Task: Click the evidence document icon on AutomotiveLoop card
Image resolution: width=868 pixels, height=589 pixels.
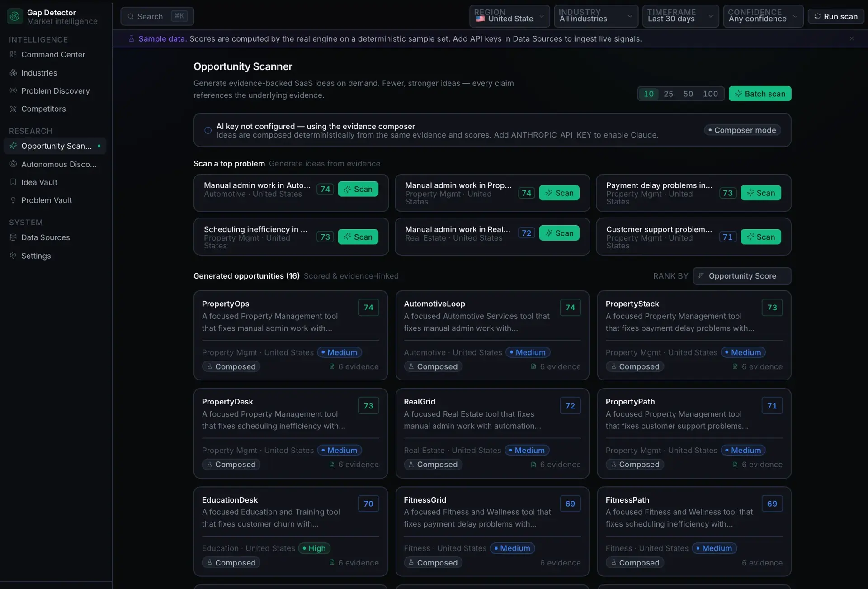Action: (533, 366)
